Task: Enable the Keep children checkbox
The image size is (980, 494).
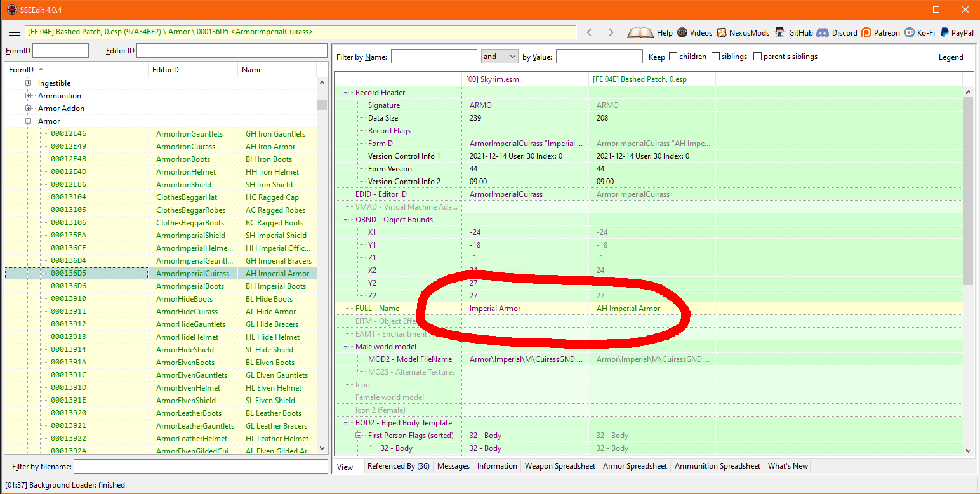Action: (x=673, y=57)
